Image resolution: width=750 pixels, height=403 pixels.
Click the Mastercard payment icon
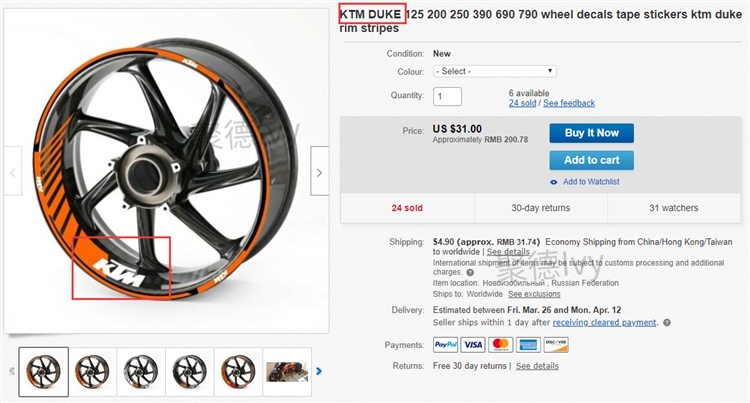click(501, 345)
